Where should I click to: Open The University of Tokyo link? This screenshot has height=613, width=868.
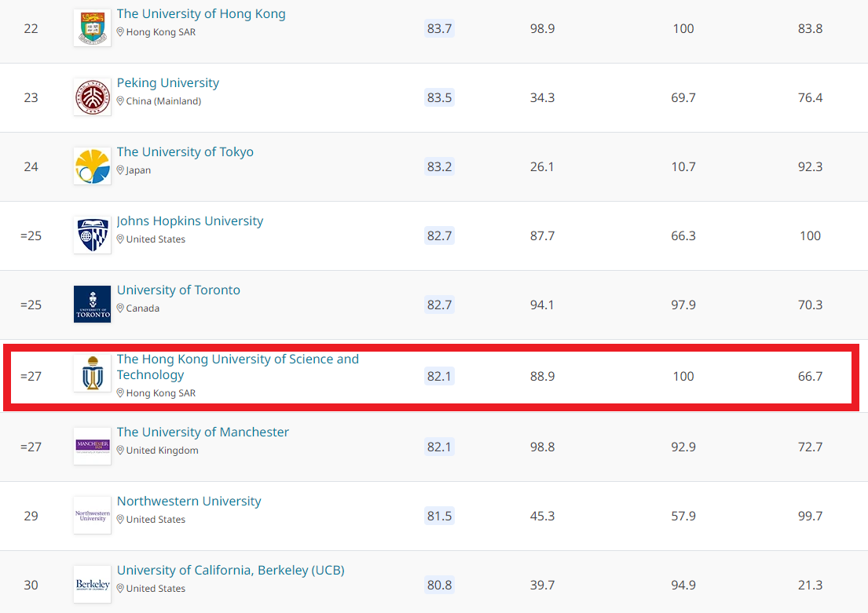pos(185,152)
